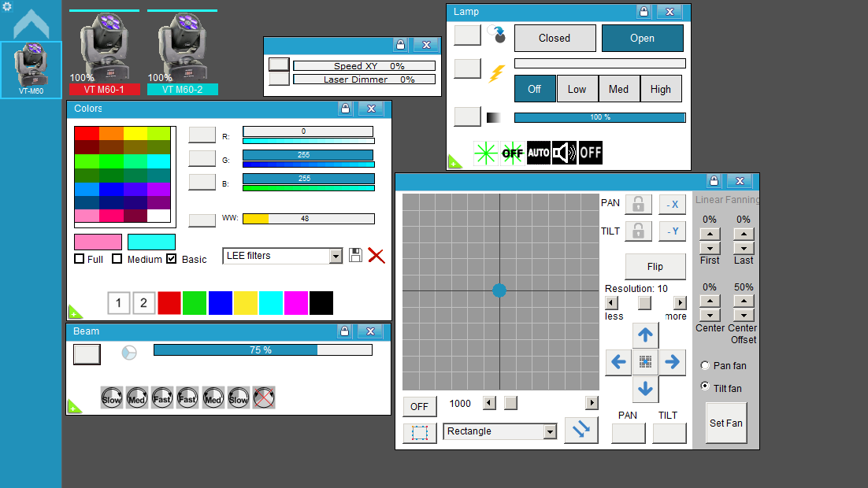This screenshot has width=868, height=488.
Task: Adjust the Laser Dimmer slider
Action: click(364, 79)
